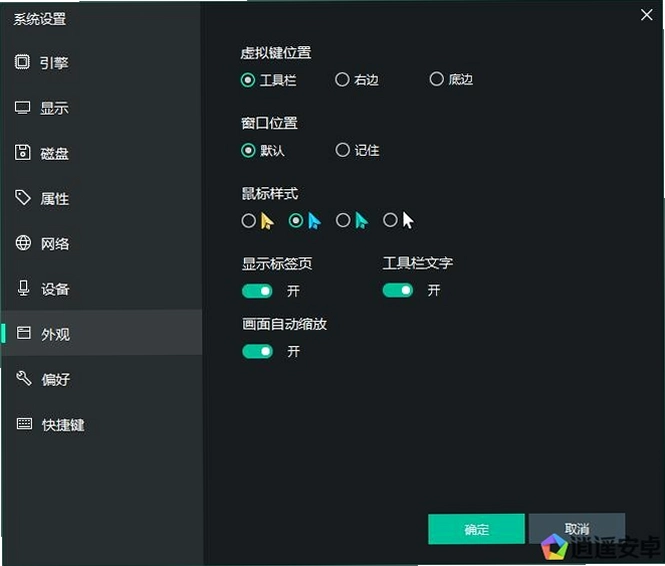Select 工具栏 virtual key position radio
The height and width of the screenshot is (566, 665).
tap(248, 80)
